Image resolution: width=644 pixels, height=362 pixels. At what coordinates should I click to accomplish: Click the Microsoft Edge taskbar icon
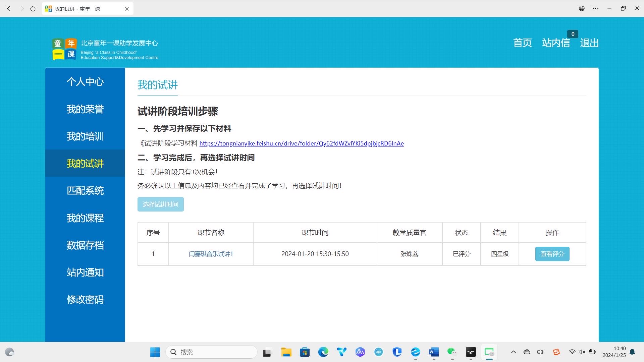point(323,352)
